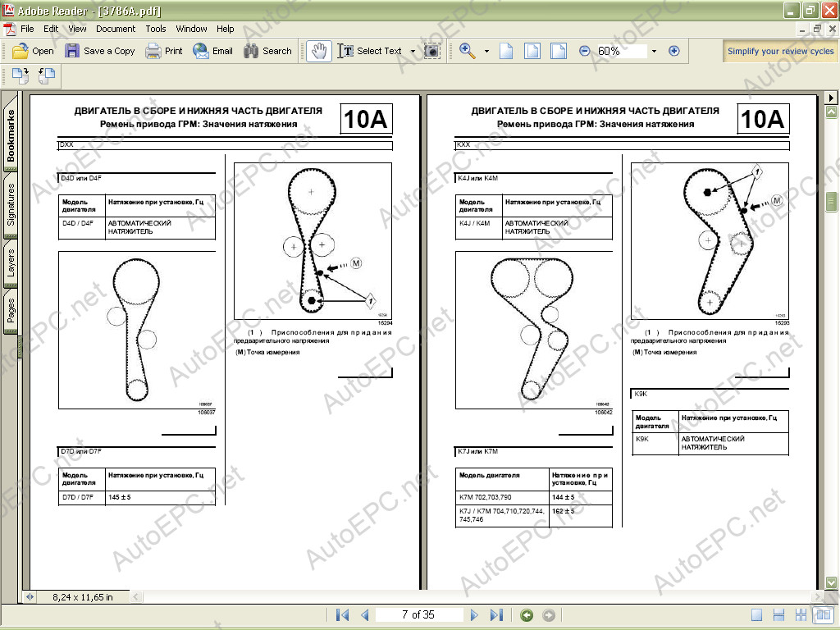840x630 pixels.
Task: Activate the Select Text tool
Action: coord(370,51)
